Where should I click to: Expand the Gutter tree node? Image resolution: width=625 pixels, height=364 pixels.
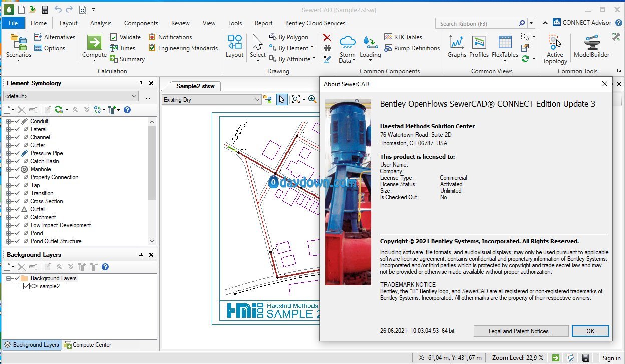8,145
